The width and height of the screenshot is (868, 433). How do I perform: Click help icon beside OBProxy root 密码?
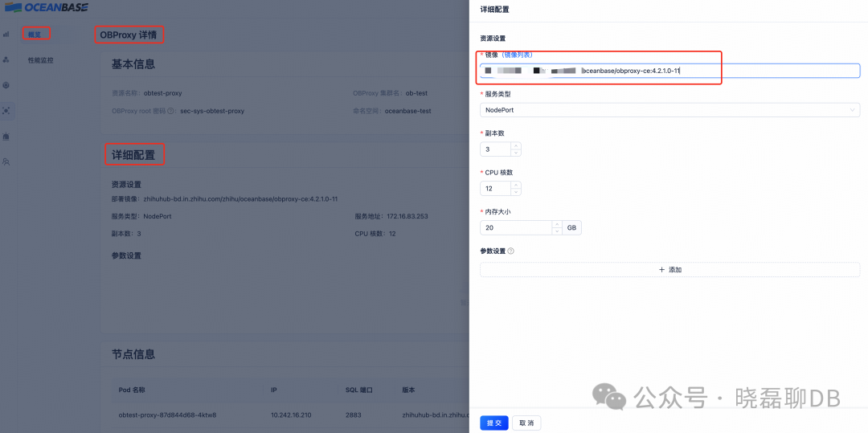tap(171, 111)
